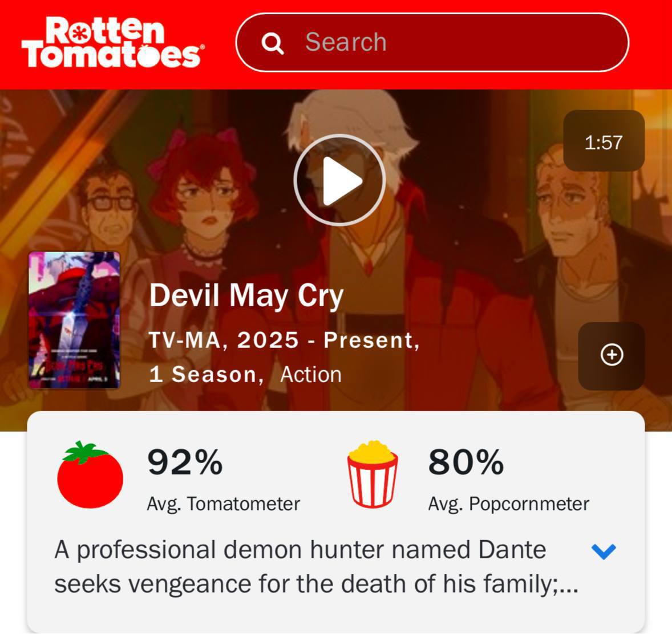The width and height of the screenshot is (672, 641).
Task: Play the Devil May Cry trailer
Action: click(x=339, y=180)
